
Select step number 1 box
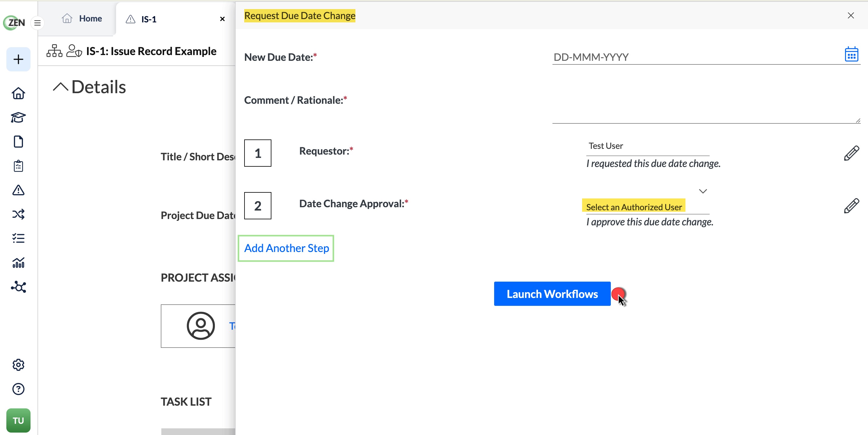pyautogui.click(x=257, y=153)
